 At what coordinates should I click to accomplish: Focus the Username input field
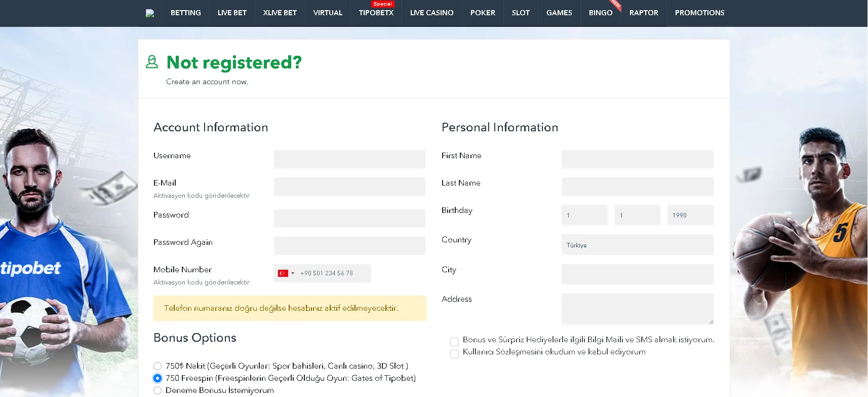(349, 159)
